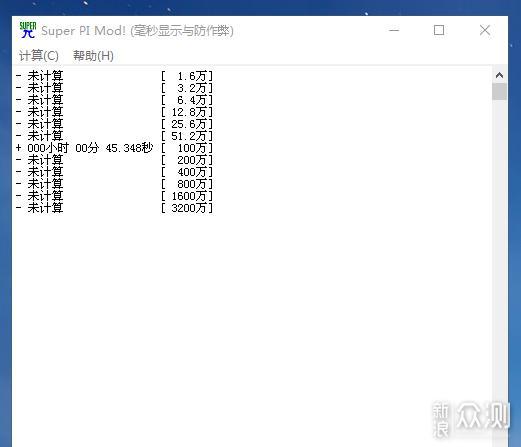Select the 200万 result row
Viewport: 521px width, 447px height.
[114, 160]
